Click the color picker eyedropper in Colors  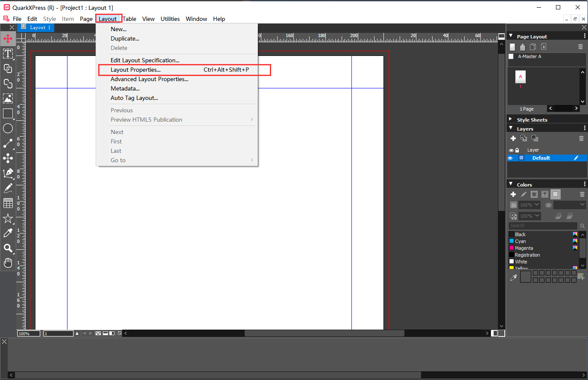pyautogui.click(x=514, y=278)
